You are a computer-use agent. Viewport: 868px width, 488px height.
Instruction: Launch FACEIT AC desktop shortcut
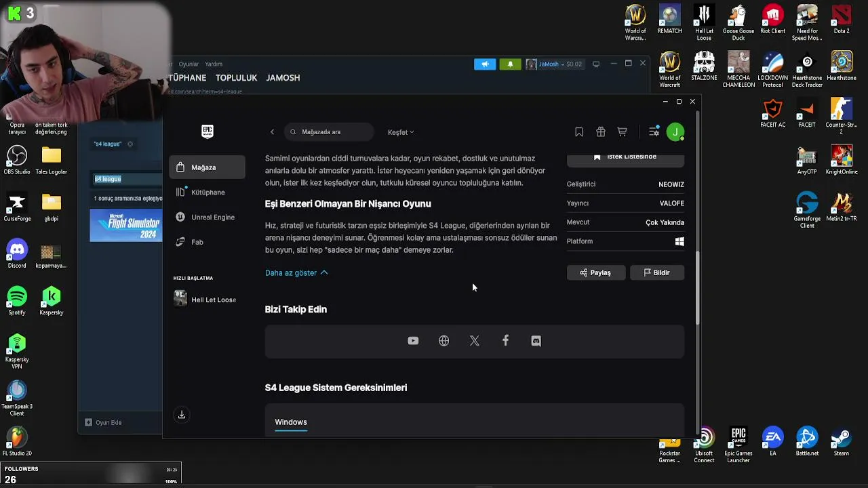(x=773, y=113)
